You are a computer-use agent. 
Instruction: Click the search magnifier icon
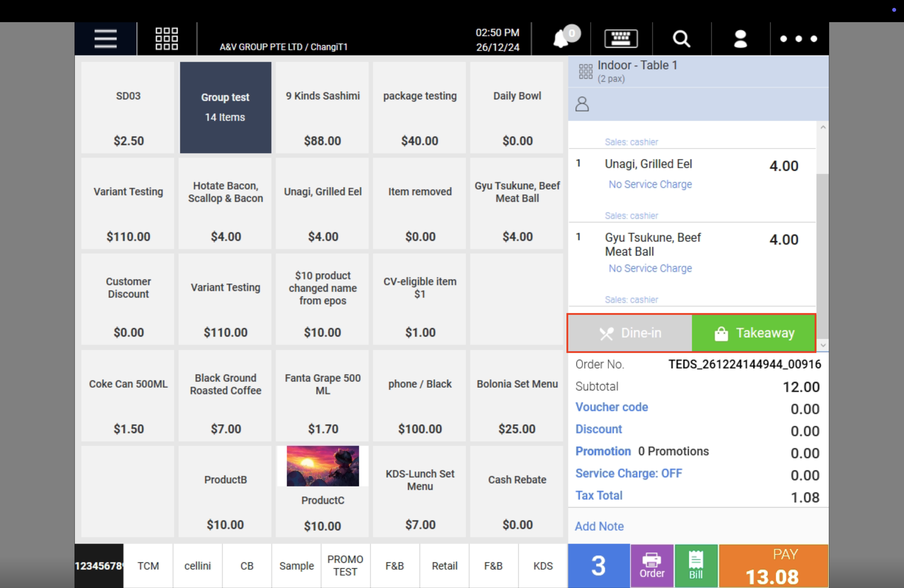coord(681,39)
